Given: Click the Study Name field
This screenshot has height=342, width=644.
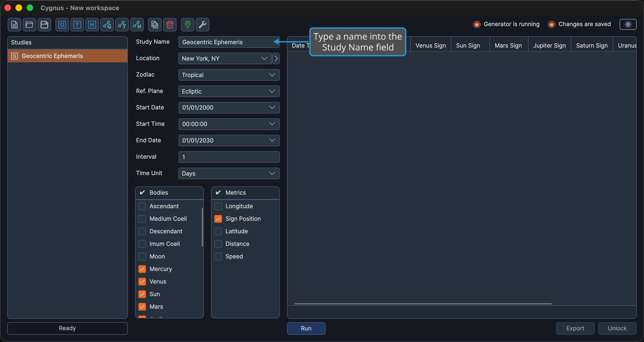Looking at the screenshot, I should (229, 42).
